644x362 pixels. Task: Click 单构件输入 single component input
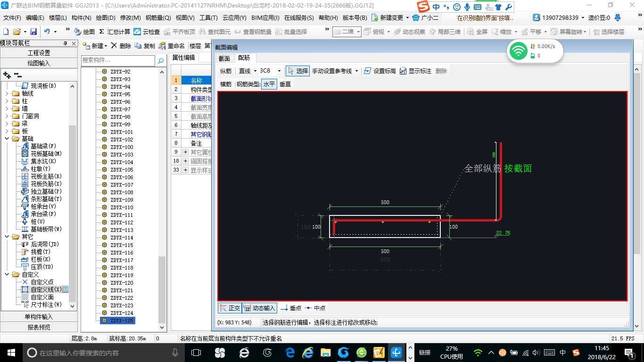[39, 317]
